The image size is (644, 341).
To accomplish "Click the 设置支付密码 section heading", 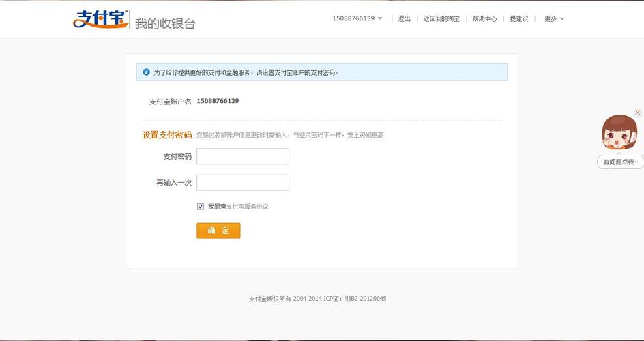I will [x=167, y=135].
